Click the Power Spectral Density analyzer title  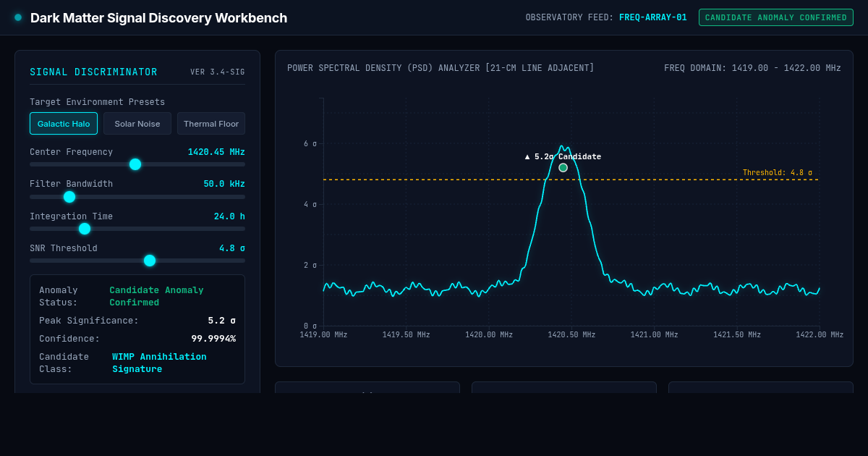pyautogui.click(x=441, y=68)
